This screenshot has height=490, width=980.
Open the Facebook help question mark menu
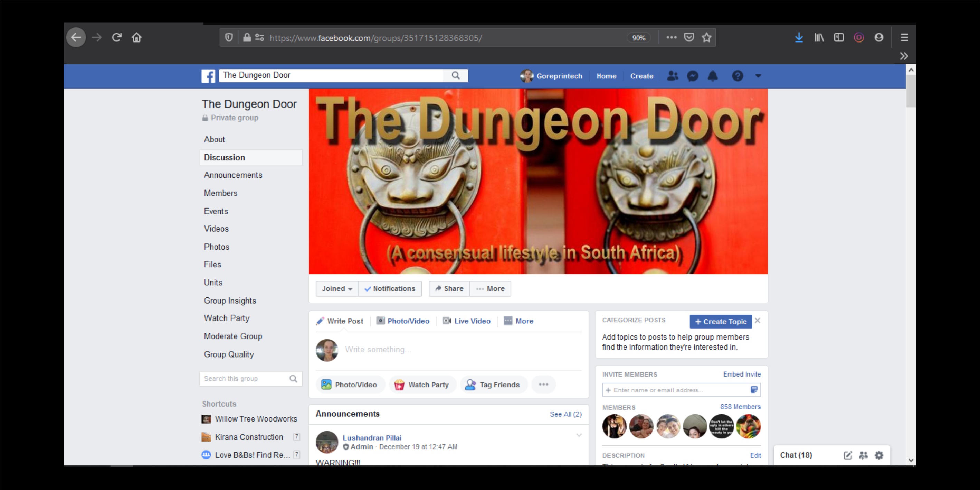pos(738,76)
